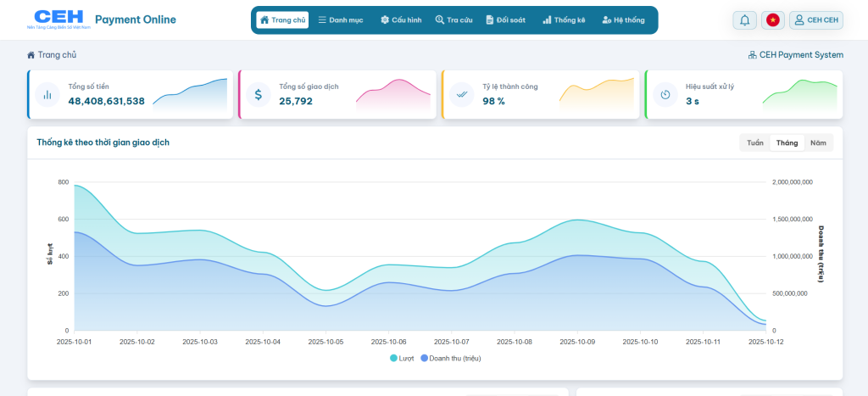
Task: Click the Trang chủ navigation button
Action: tap(282, 20)
